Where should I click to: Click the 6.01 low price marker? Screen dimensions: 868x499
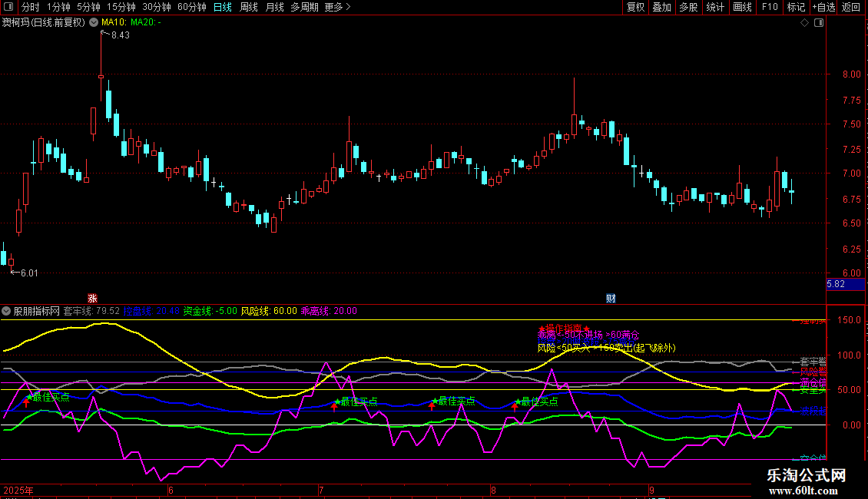(28, 273)
